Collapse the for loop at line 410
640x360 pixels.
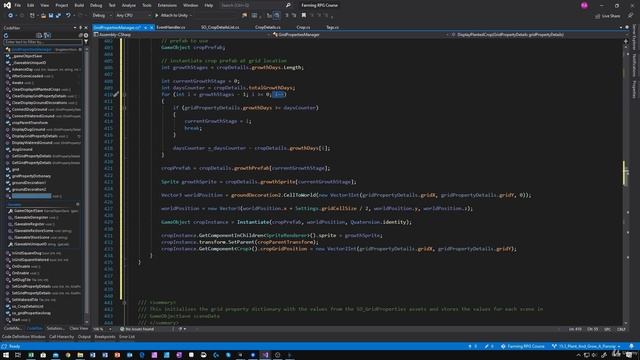click(x=124, y=95)
